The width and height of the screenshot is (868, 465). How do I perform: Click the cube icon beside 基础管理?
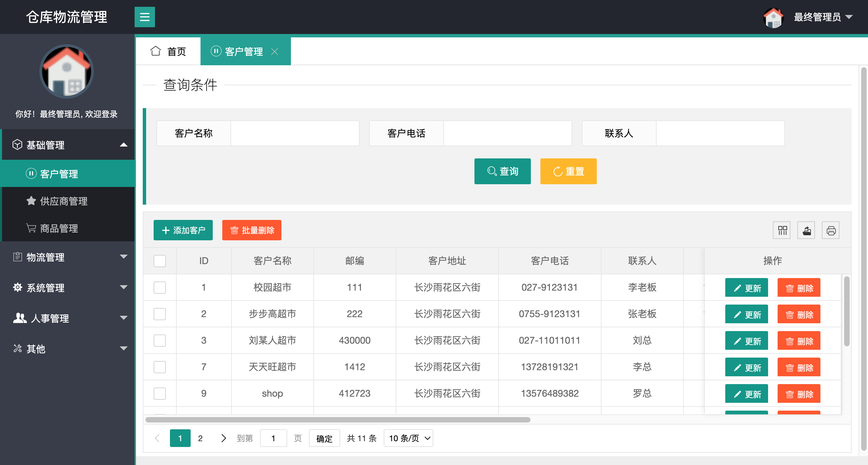[17, 144]
